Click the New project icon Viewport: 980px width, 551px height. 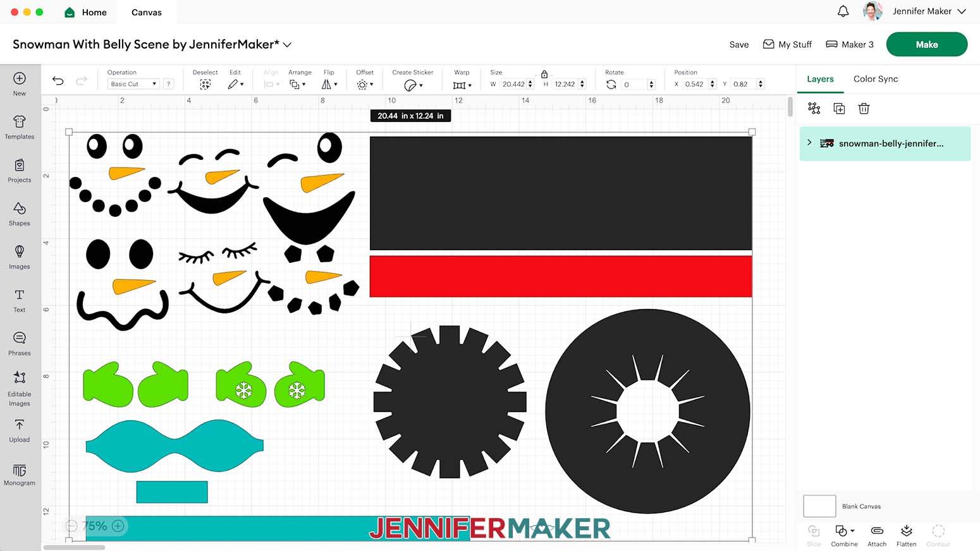(20, 78)
